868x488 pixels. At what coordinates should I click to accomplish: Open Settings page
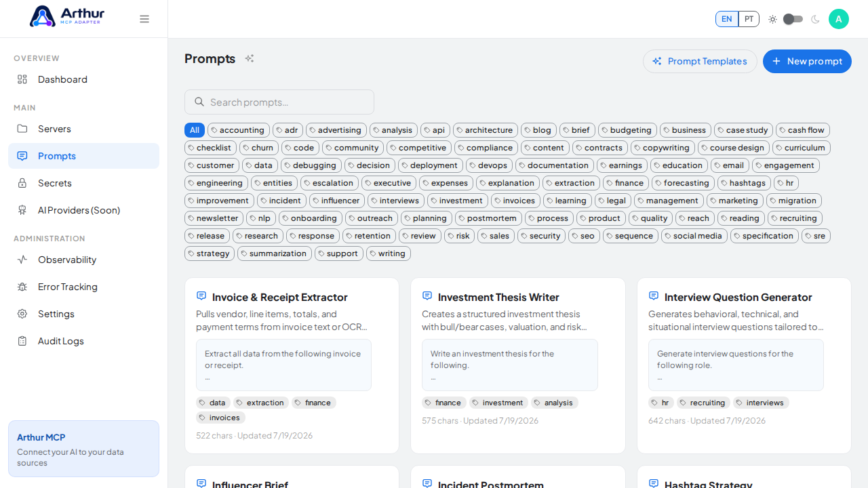click(x=83, y=314)
